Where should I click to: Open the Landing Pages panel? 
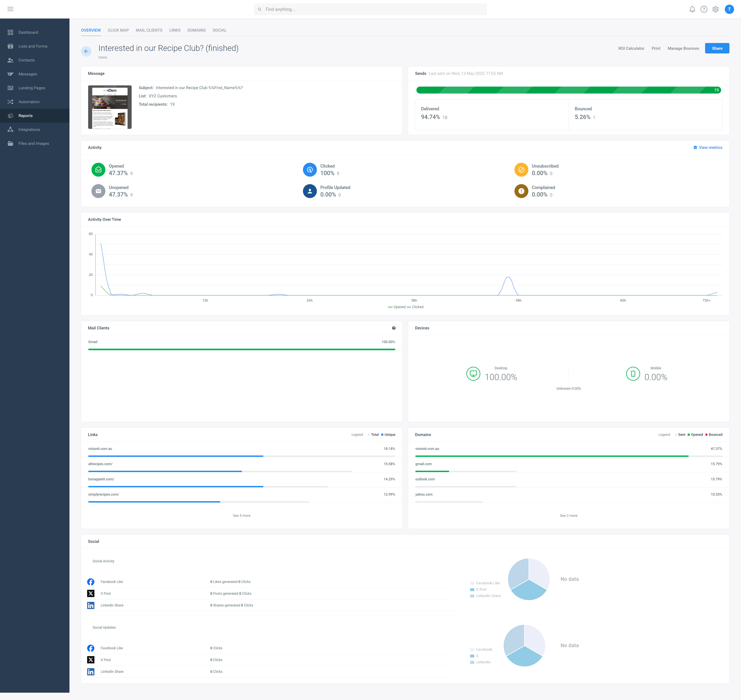pyautogui.click(x=32, y=88)
